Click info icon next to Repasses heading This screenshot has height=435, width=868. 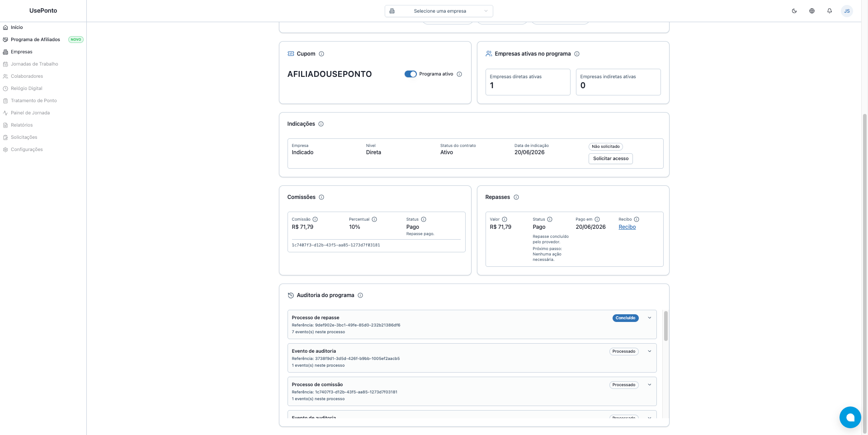tap(516, 197)
